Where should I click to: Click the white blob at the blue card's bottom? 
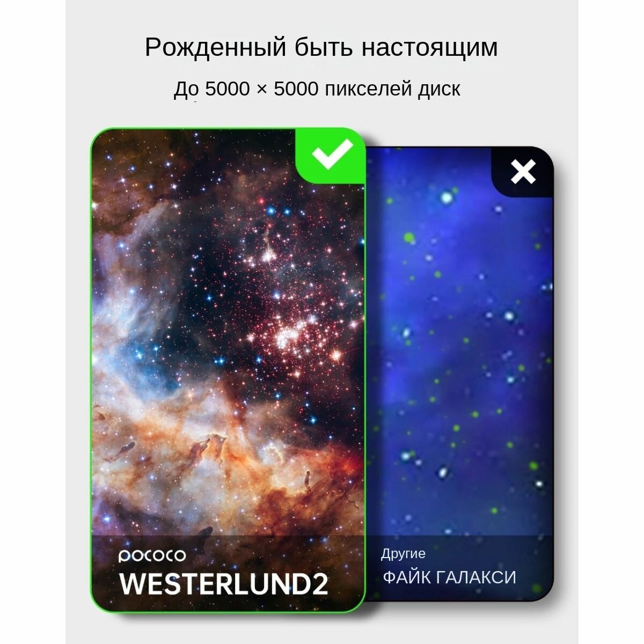click(x=443, y=472)
